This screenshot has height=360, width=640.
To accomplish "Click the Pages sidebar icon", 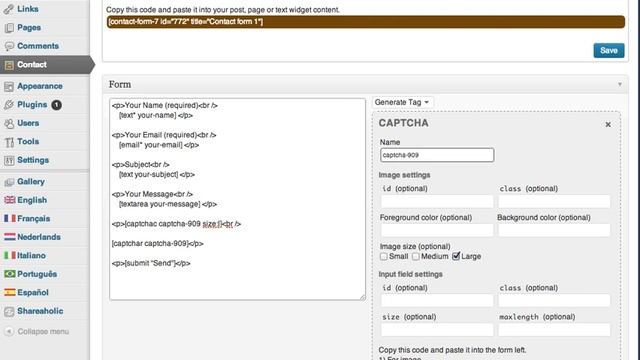I will (x=9, y=28).
